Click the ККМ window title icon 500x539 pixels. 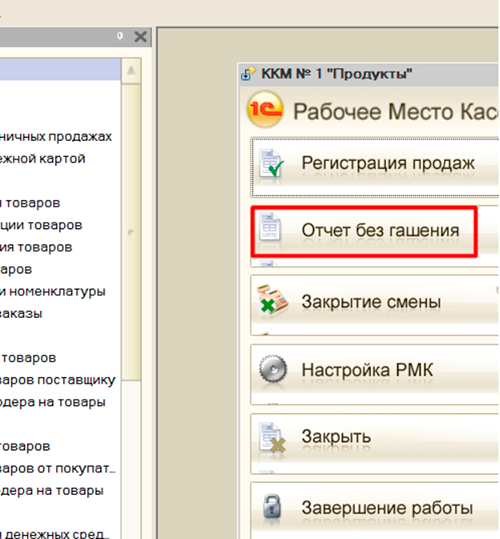(248, 73)
